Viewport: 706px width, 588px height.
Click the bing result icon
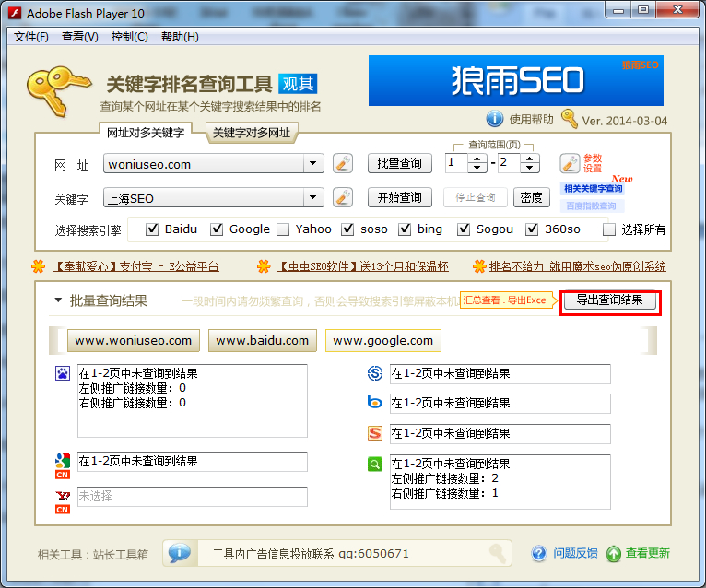[x=374, y=402]
